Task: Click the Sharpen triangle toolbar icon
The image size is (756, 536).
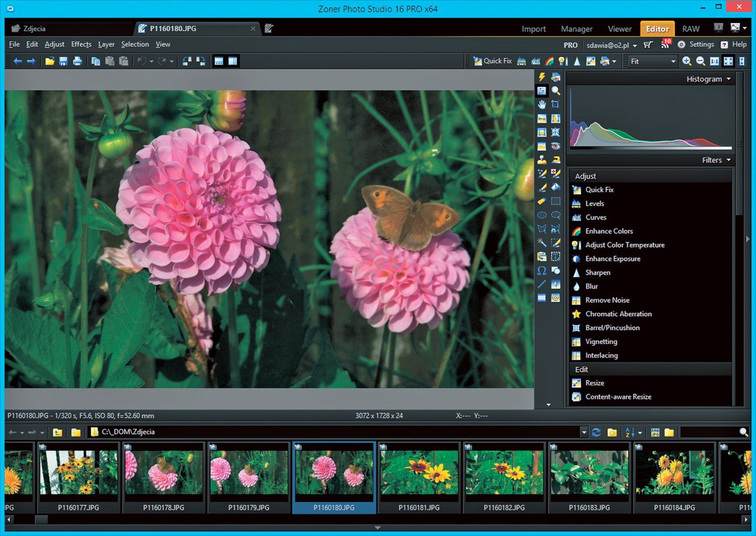Action: click(577, 61)
